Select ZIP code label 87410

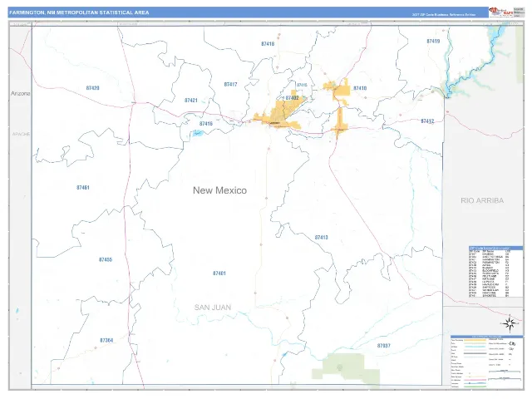click(360, 88)
